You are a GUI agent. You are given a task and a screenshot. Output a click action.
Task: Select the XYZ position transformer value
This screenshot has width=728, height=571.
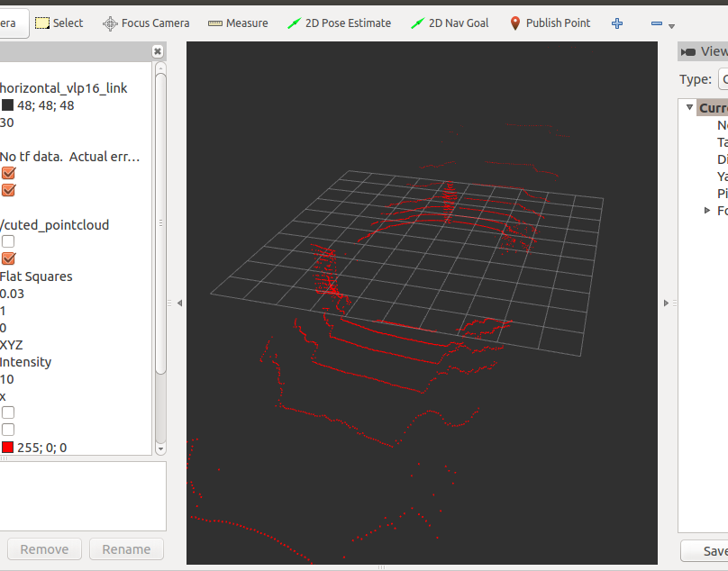coord(12,345)
